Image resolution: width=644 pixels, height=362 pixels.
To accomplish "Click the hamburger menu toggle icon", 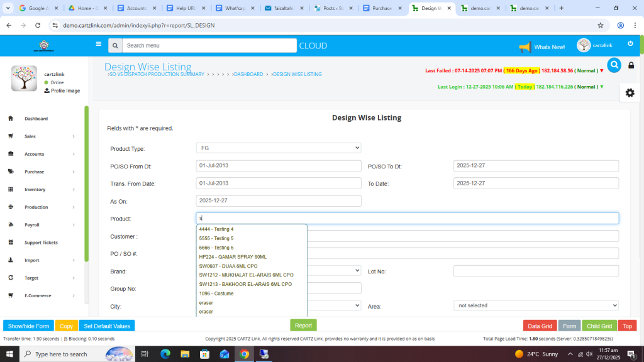I will tap(98, 44).
